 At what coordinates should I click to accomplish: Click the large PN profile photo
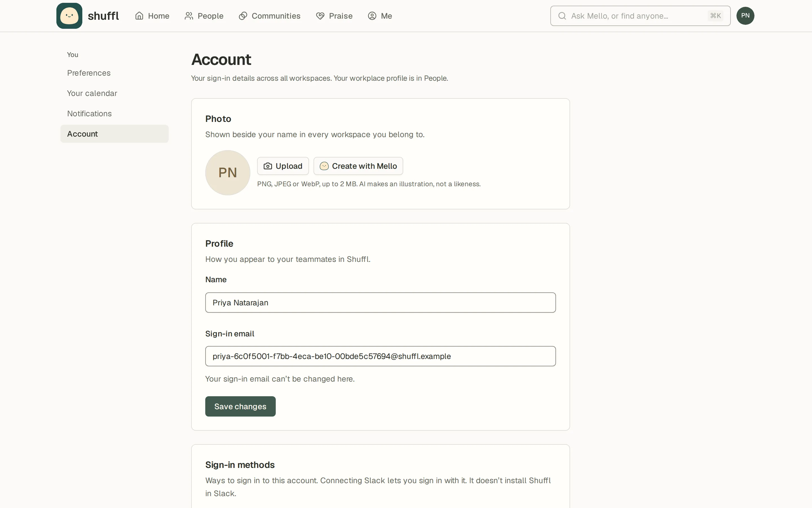click(x=228, y=172)
